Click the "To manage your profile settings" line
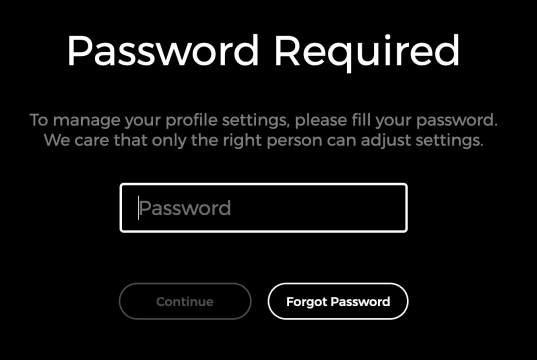The height and width of the screenshot is (360, 537). [x=263, y=120]
